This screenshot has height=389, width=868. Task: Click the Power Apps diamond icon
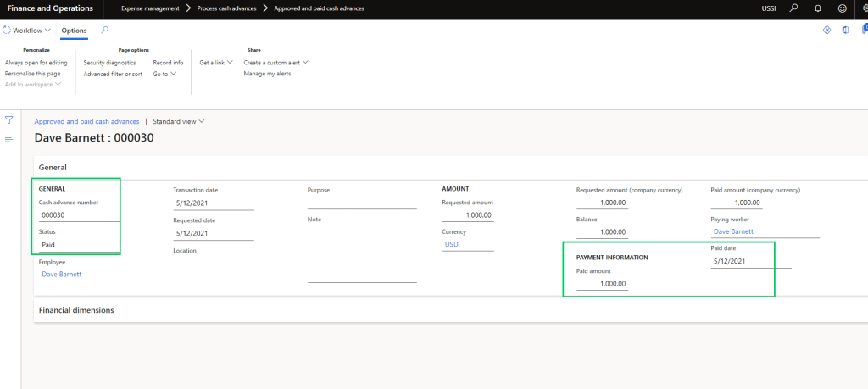pyautogui.click(x=826, y=31)
